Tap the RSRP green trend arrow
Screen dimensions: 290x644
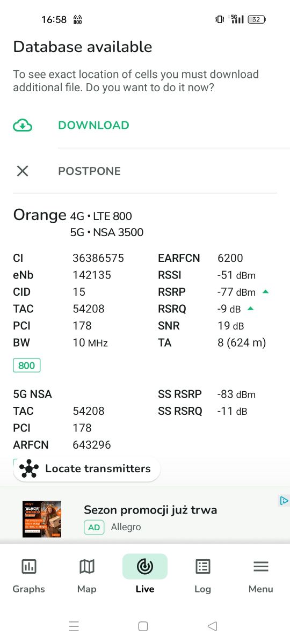pos(265,291)
